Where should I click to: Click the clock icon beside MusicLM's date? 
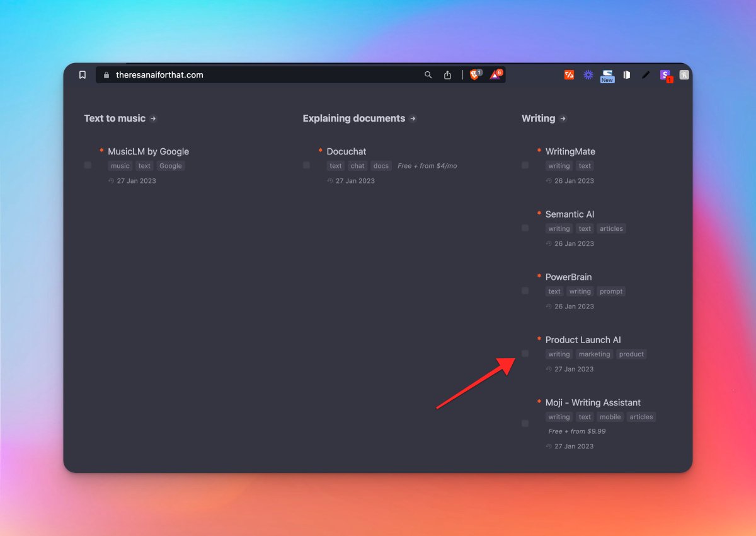coord(111,181)
